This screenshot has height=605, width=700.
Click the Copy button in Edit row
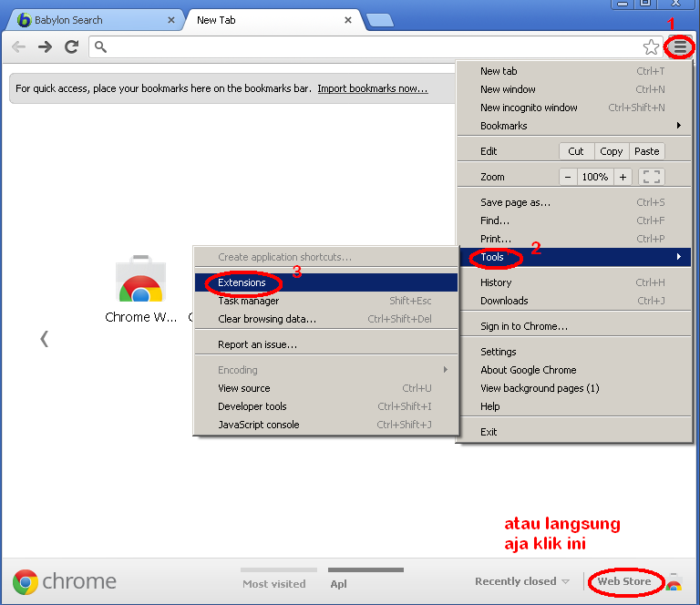coord(612,151)
